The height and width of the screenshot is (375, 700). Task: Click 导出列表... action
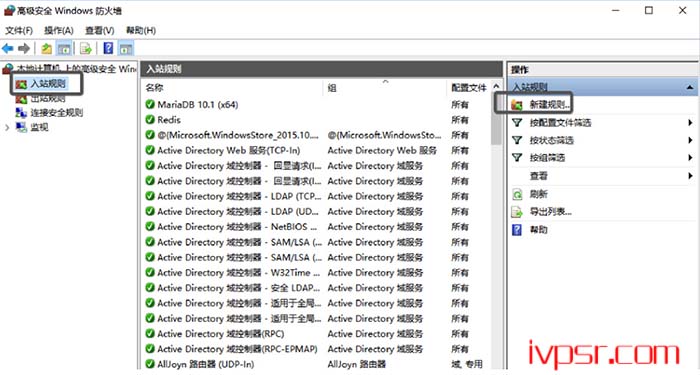click(550, 212)
